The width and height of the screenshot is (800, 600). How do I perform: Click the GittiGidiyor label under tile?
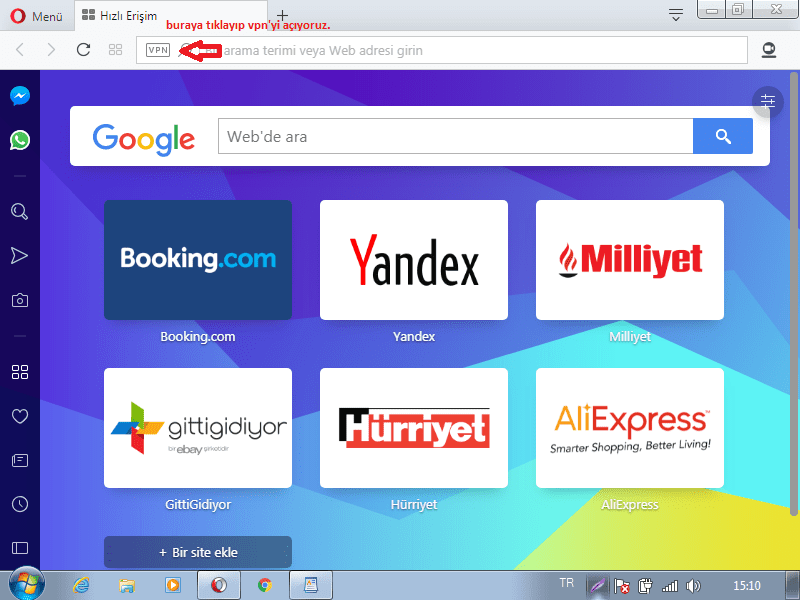pos(198,505)
